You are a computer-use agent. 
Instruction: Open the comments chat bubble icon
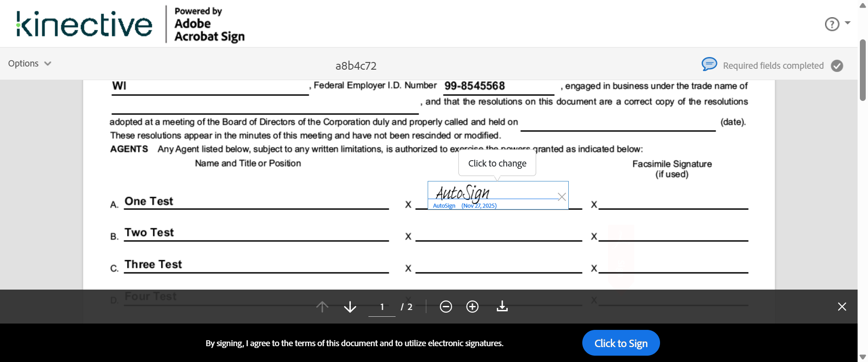(709, 64)
